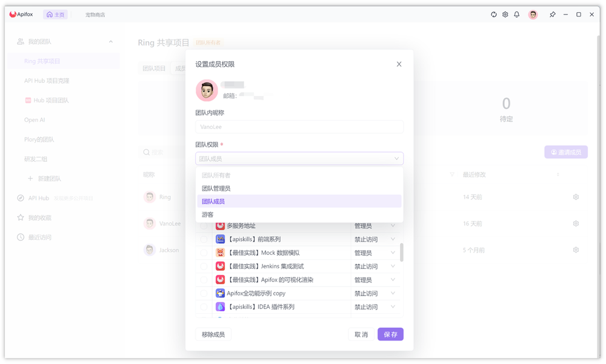Tick the Jenkins 集成测试 project checkbox

204,266
